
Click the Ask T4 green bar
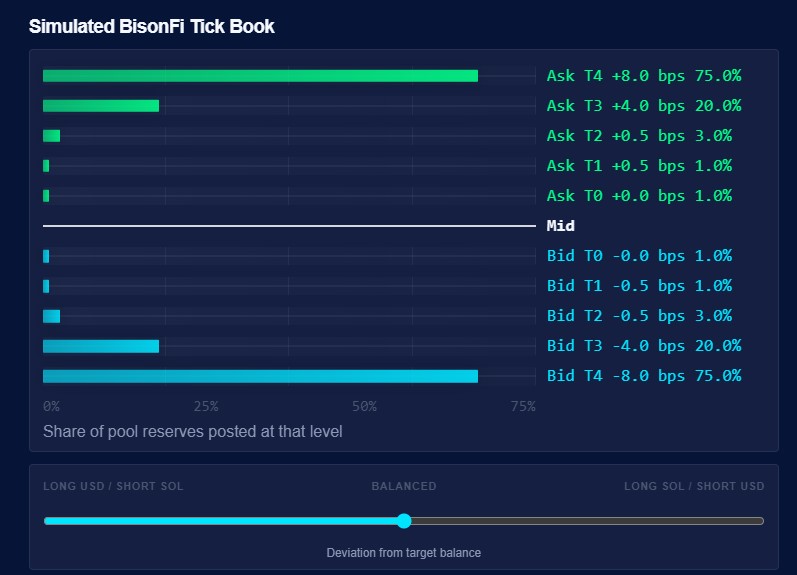pos(260,76)
